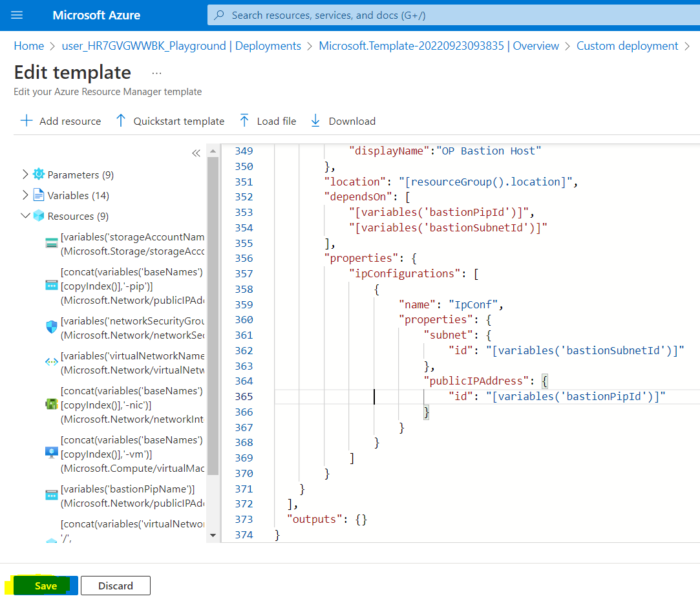Viewport: 700px width, 603px height.
Task: Select the virtual machine resource icon
Action: point(52,453)
